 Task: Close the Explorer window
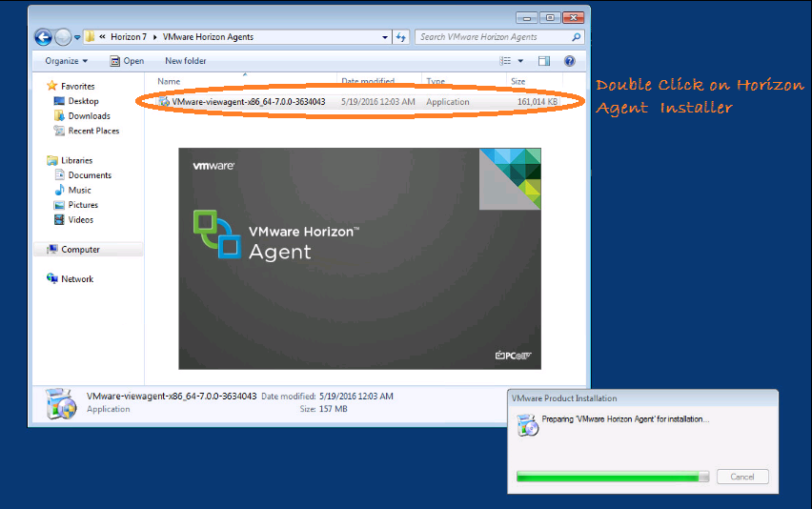[x=574, y=18]
